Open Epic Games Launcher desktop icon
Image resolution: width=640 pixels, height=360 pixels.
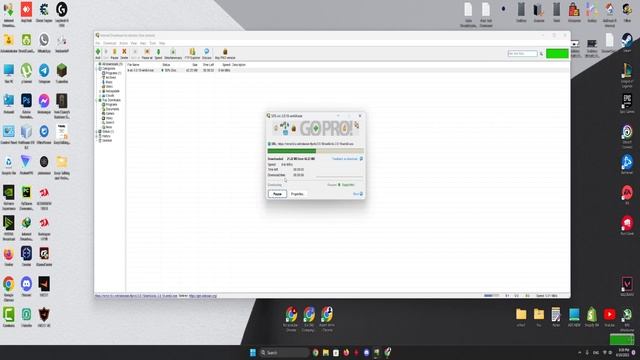coord(627,103)
